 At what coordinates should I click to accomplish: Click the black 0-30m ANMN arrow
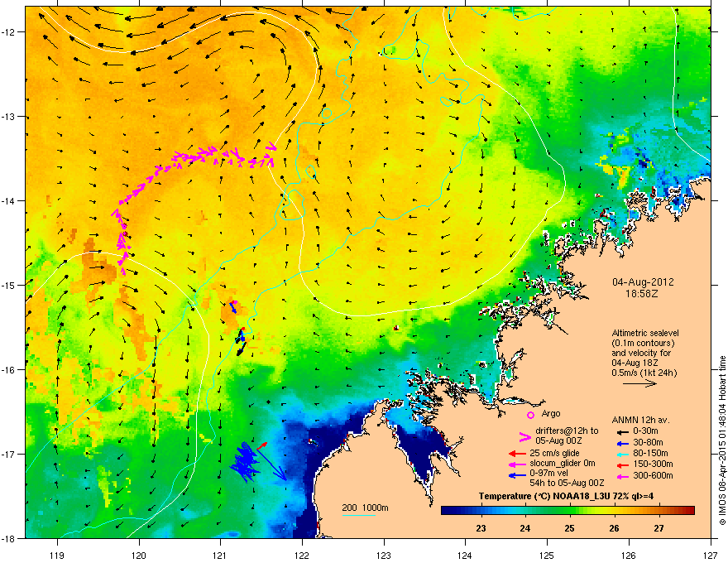(621, 431)
